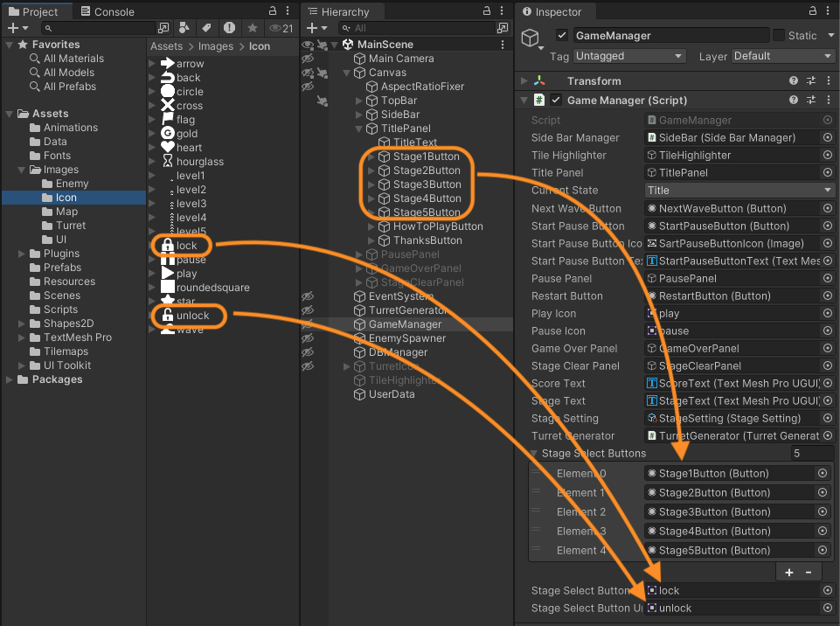Switch to the Project tab
This screenshot has height=626, width=840.
[34, 11]
